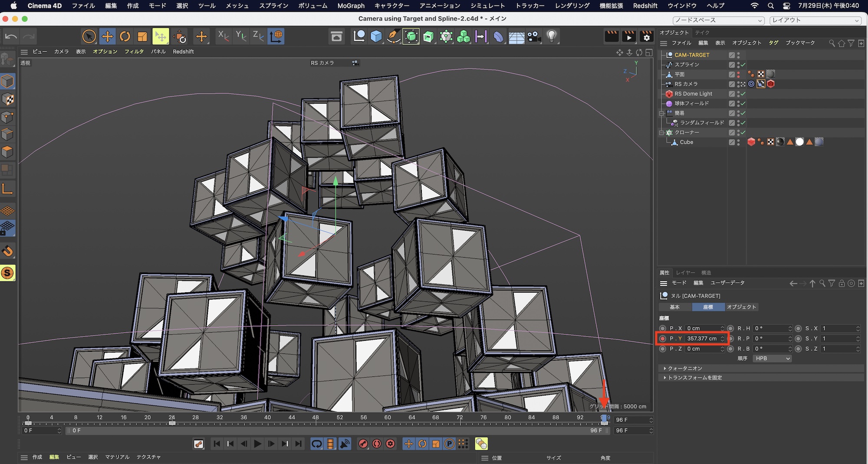Click the cube primitive icon in toolbar
The width and height of the screenshot is (868, 464).
[376, 36]
